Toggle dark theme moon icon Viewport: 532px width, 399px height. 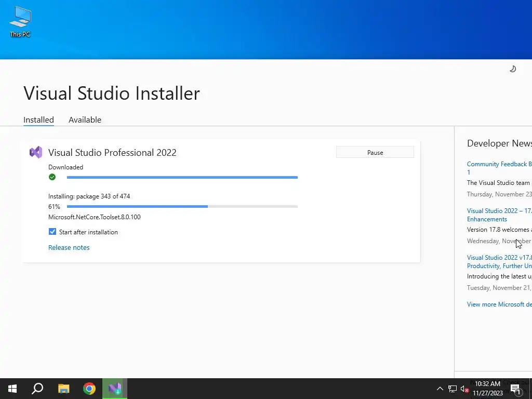(513, 69)
